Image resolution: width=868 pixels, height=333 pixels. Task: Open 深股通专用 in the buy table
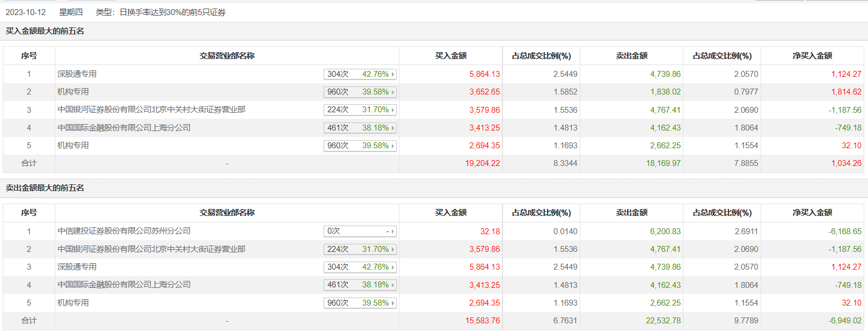(x=77, y=74)
